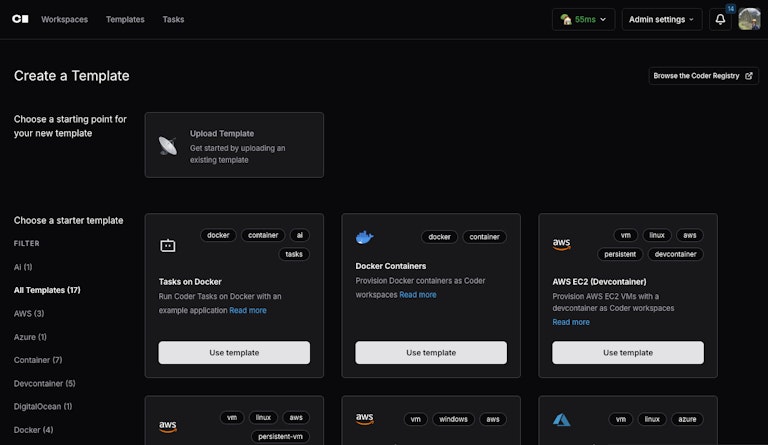Image resolution: width=768 pixels, height=445 pixels.
Task: Filter templates by Container (7)
Action: [38, 360]
